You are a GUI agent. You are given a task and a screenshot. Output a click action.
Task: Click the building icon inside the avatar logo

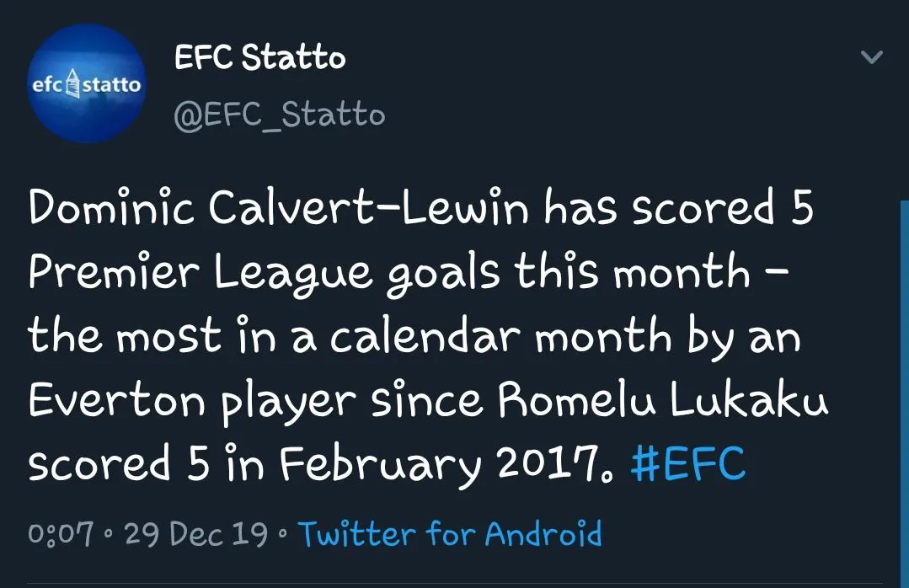[72, 85]
